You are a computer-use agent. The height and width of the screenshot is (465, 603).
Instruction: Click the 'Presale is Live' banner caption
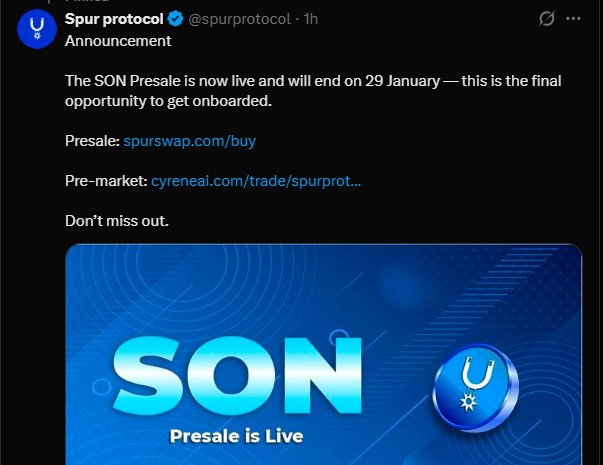(x=236, y=437)
